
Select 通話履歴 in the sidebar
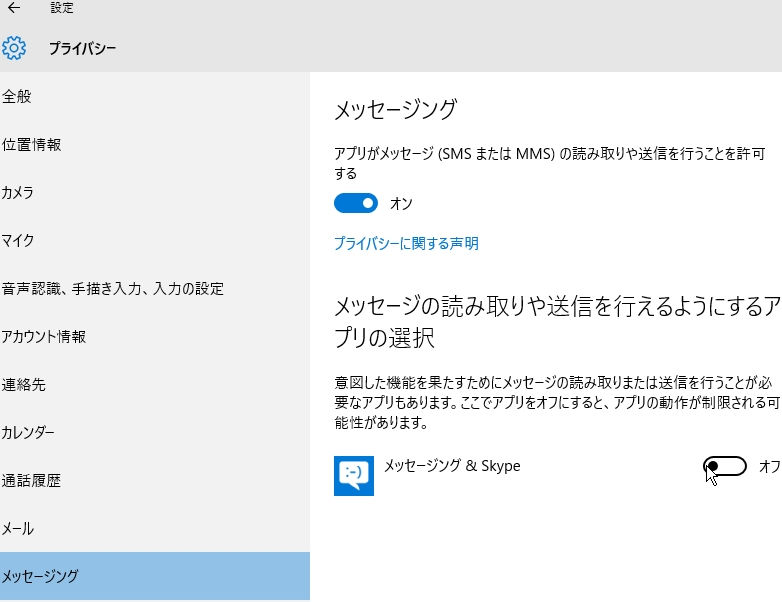tap(155, 480)
